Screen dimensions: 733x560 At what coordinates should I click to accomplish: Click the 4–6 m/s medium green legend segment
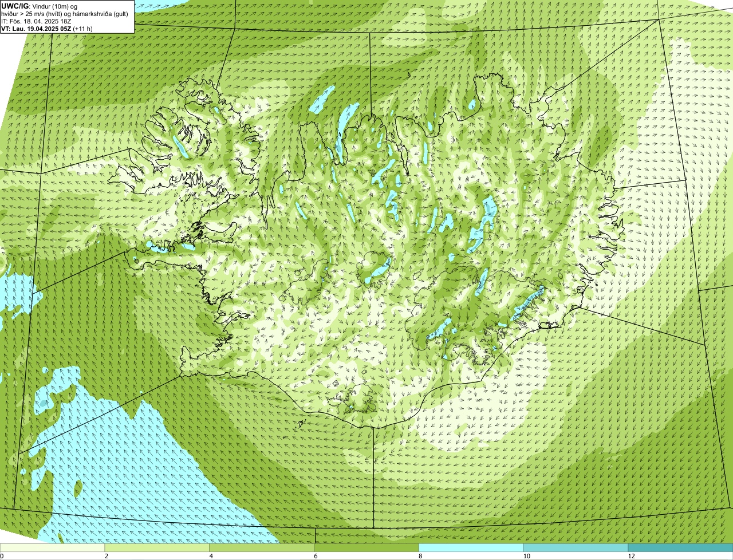coord(262,547)
